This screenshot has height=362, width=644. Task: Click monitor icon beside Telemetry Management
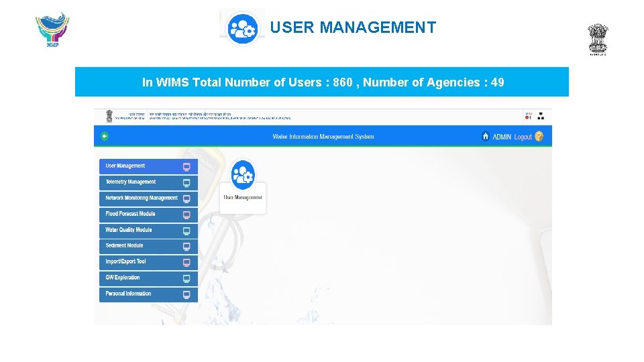click(186, 182)
